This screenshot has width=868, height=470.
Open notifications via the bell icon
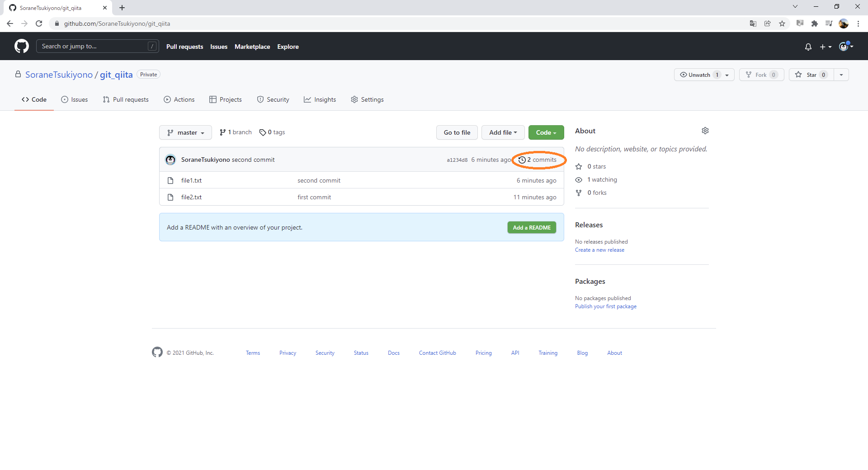[x=808, y=47]
